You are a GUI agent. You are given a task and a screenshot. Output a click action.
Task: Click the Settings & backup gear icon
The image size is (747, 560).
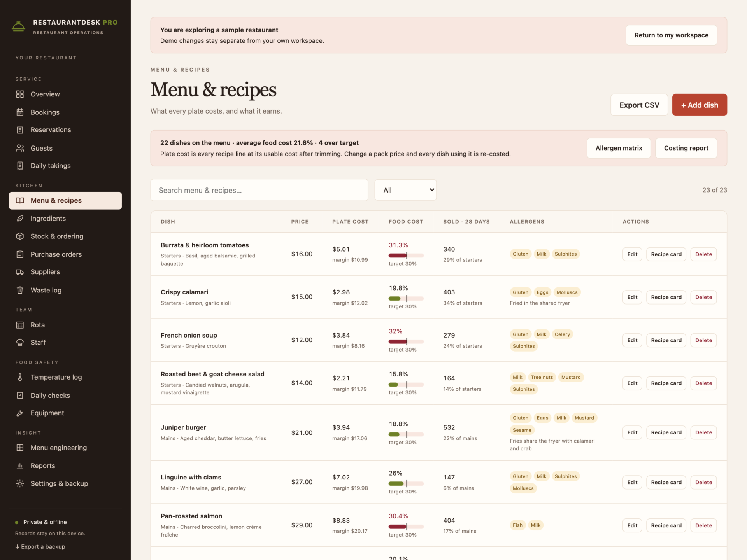(20, 483)
